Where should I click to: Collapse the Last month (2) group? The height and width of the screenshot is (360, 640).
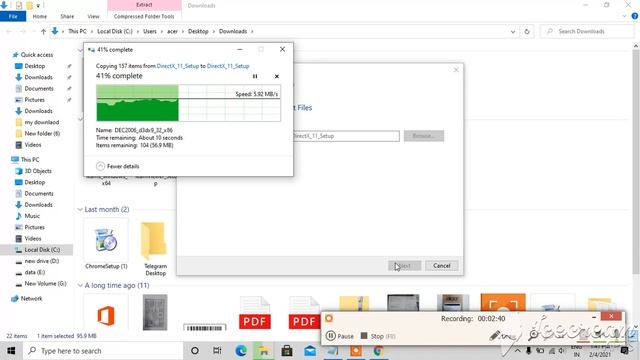(80, 209)
